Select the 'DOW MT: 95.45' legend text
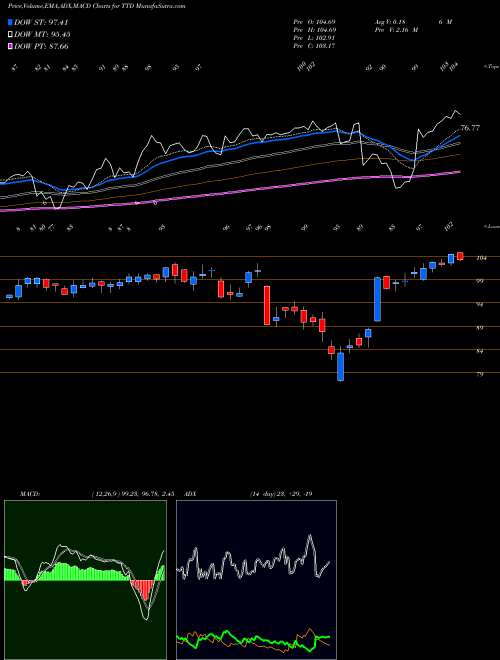 42,35
